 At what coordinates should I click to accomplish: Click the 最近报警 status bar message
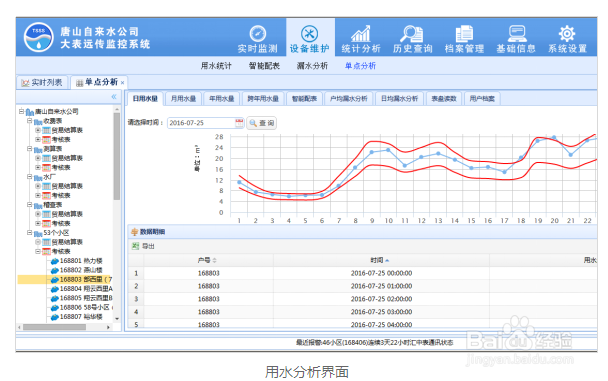(374, 343)
